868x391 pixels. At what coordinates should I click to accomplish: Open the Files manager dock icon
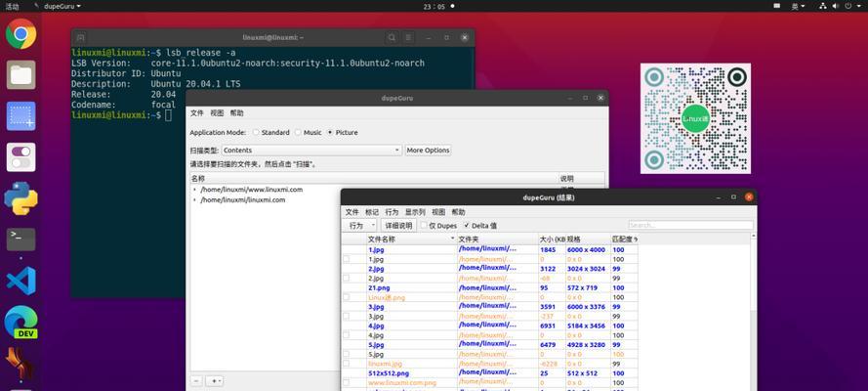click(x=21, y=74)
